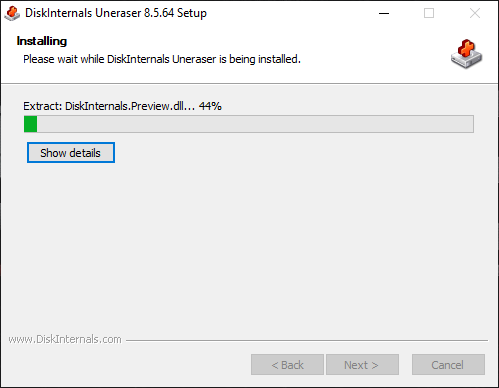499x388 pixels.
Task: Click the disabled maximize window button
Action: (429, 13)
